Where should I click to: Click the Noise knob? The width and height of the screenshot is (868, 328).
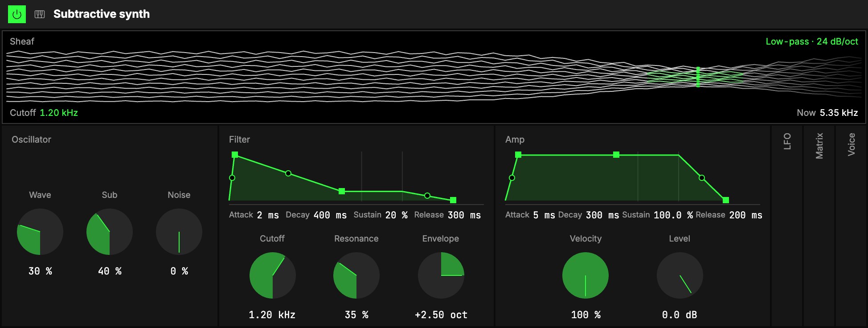coord(179,232)
